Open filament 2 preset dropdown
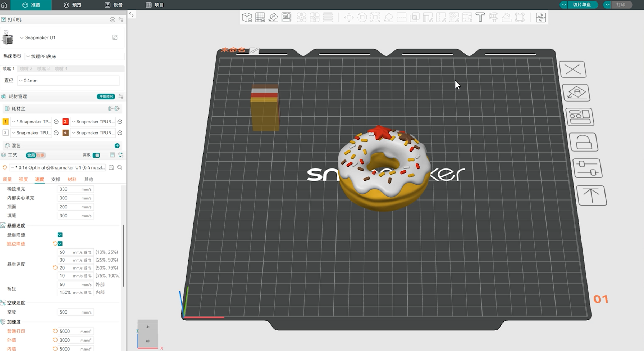This screenshot has height=351, width=644. pyautogui.click(x=93, y=122)
